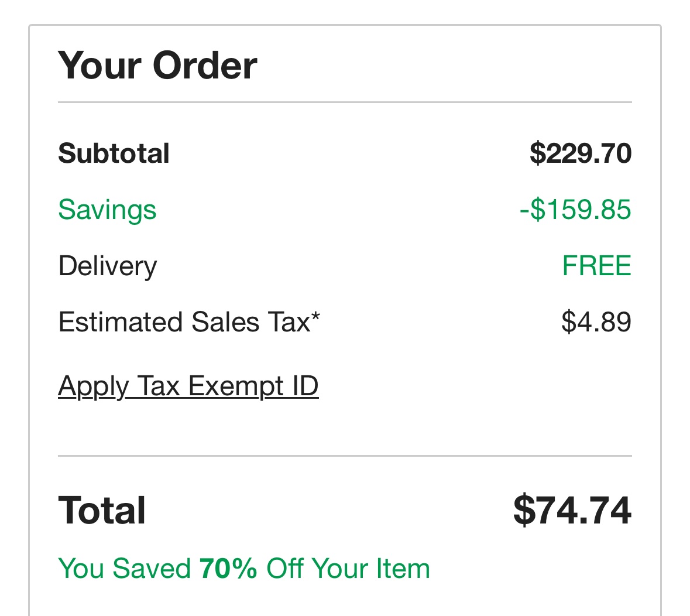Click the You Saved text
The height and width of the screenshot is (616, 690).
click(124, 569)
